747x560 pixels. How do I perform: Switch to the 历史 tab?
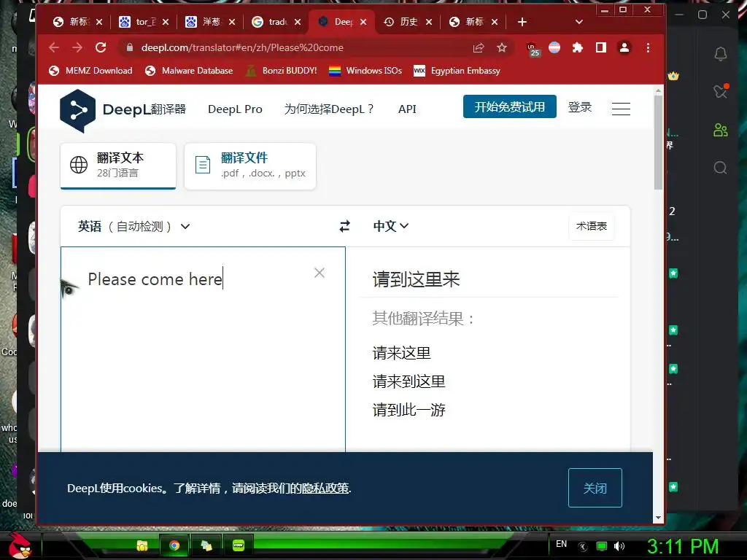coord(408,22)
